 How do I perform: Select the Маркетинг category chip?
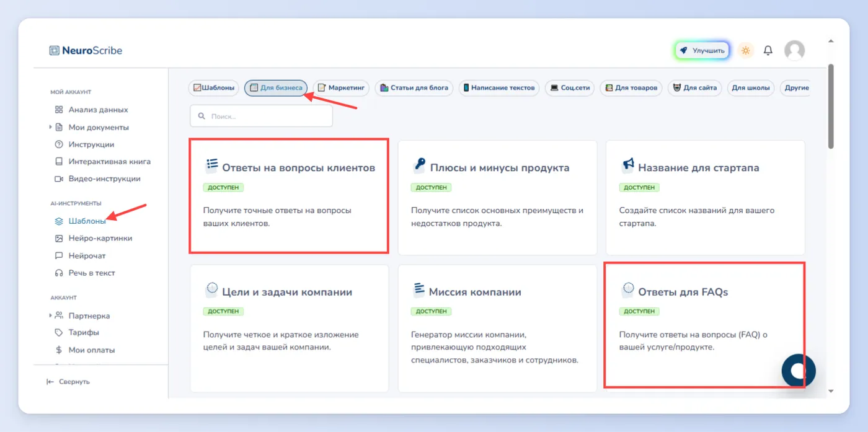point(341,88)
